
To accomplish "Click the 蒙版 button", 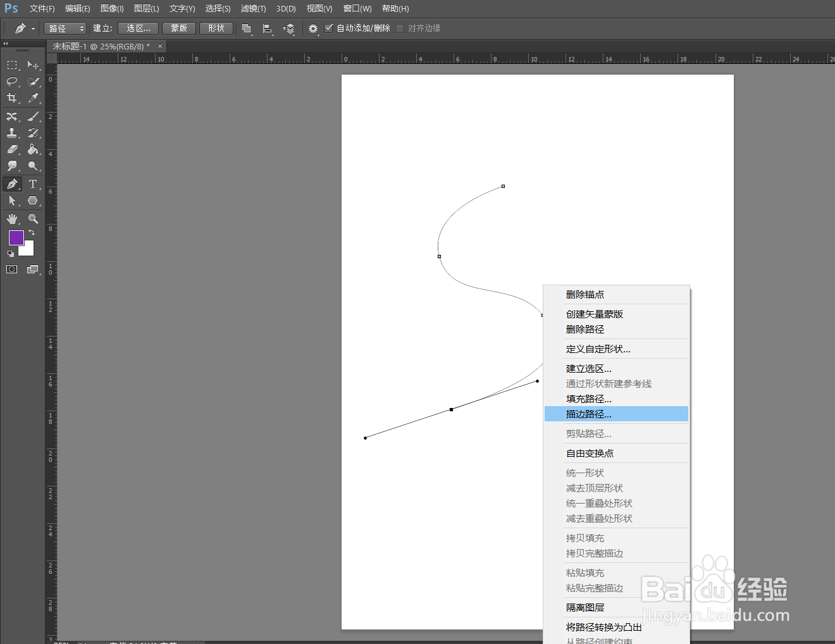I will click(179, 28).
